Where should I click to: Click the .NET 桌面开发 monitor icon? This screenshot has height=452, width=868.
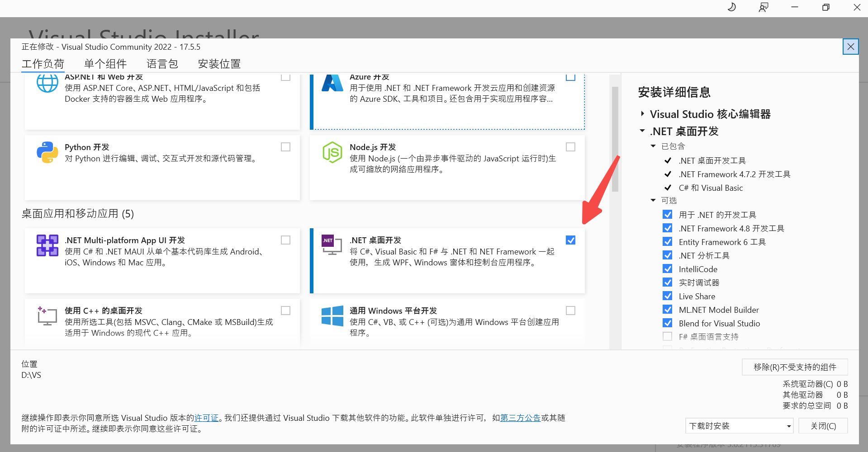point(332,245)
